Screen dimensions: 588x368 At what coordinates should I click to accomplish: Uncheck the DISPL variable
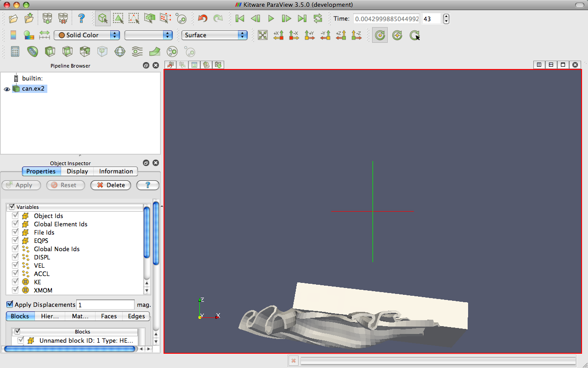click(x=15, y=257)
